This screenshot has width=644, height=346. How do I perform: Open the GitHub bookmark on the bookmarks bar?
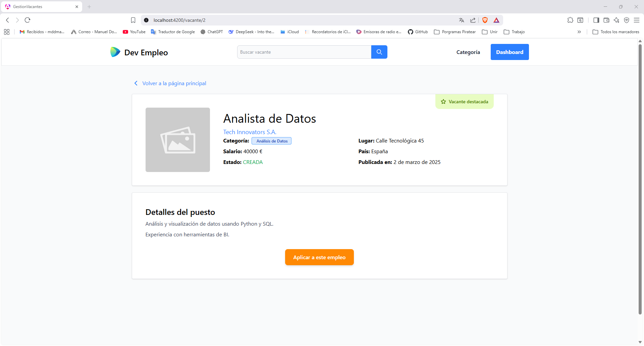tap(418, 32)
